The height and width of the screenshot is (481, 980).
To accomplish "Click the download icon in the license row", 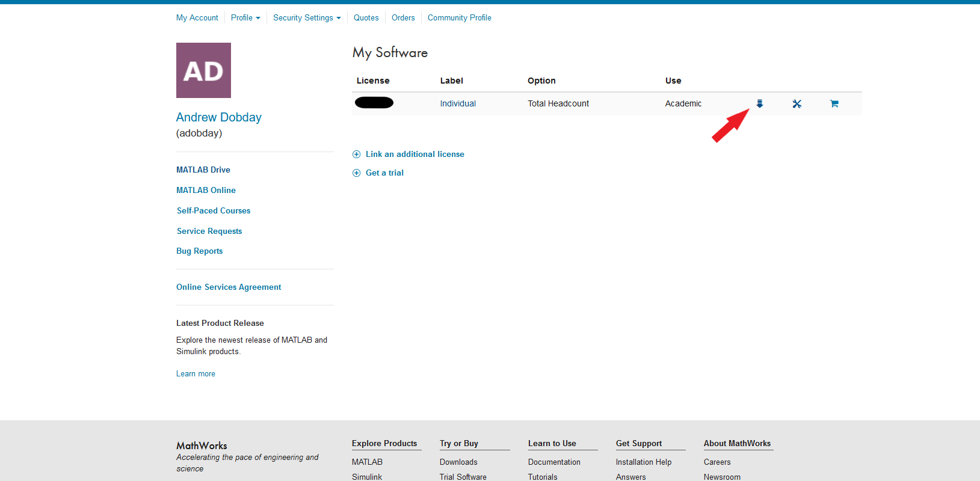I will [760, 103].
